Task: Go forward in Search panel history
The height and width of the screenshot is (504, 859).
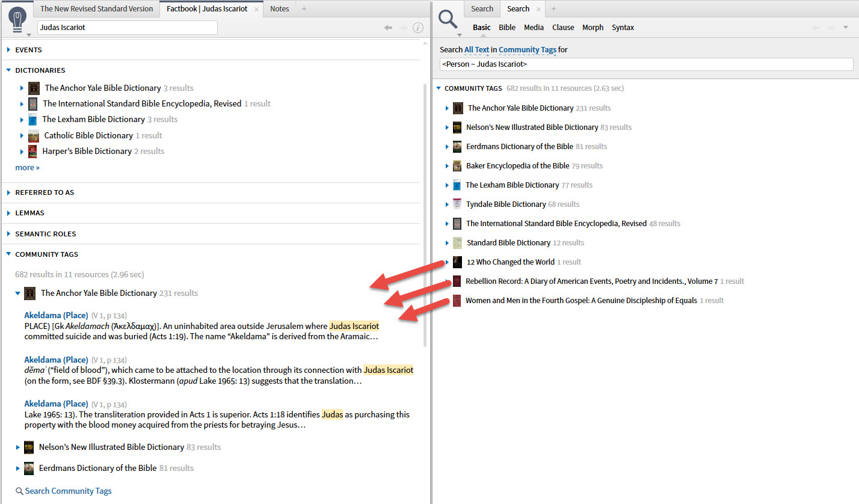Action: pyautogui.click(x=831, y=28)
